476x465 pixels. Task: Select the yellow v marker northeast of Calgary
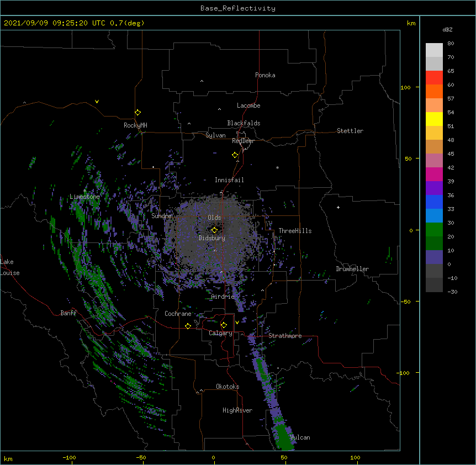click(237, 323)
